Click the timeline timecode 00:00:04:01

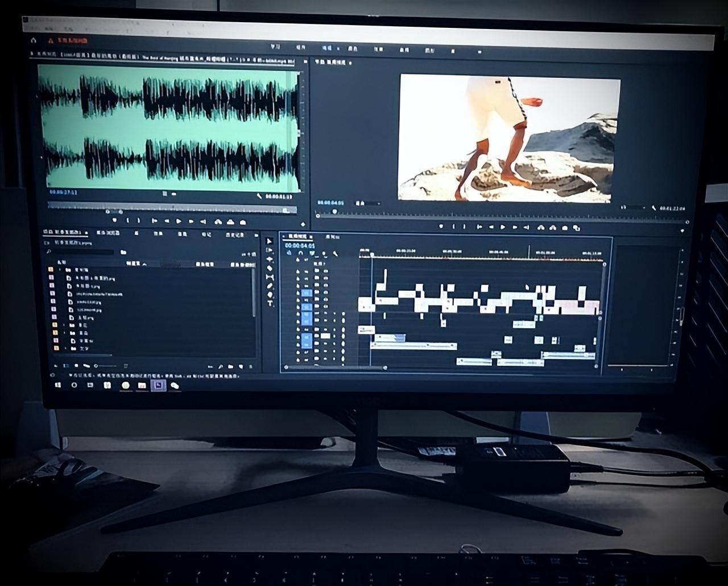click(x=300, y=245)
